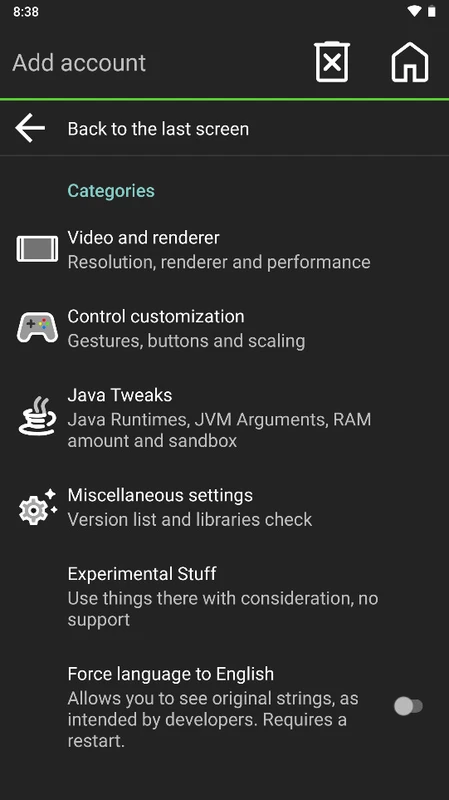
Task: Click the back arrow icon
Action: (30, 128)
